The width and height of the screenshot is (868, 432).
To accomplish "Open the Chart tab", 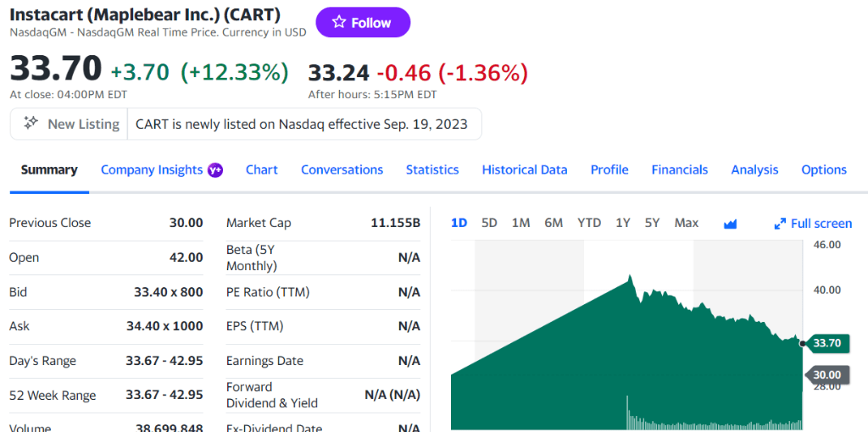I will point(261,169).
